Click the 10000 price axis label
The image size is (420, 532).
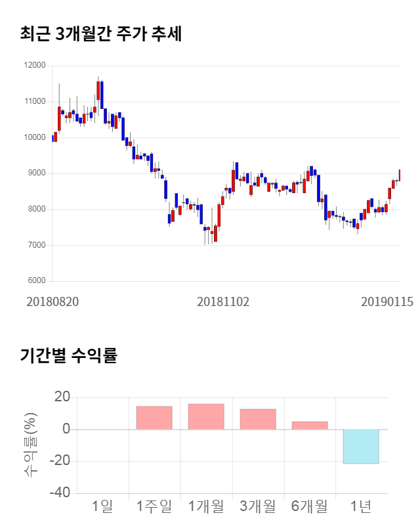33,138
